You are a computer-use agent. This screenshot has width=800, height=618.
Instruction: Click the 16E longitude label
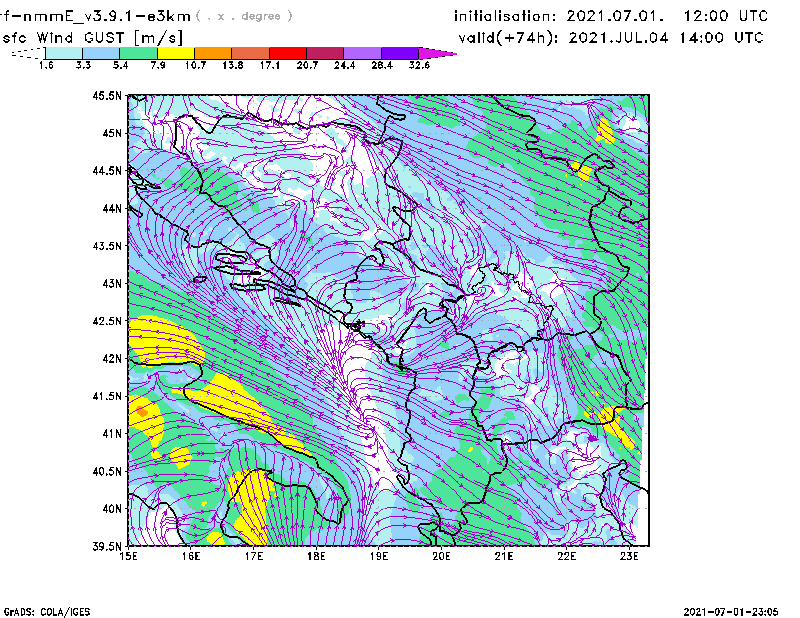tap(191, 556)
